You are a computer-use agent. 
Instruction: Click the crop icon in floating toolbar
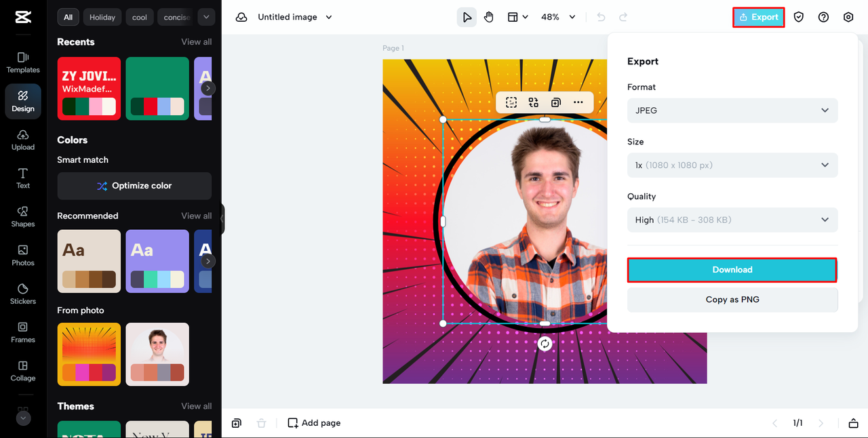click(511, 102)
